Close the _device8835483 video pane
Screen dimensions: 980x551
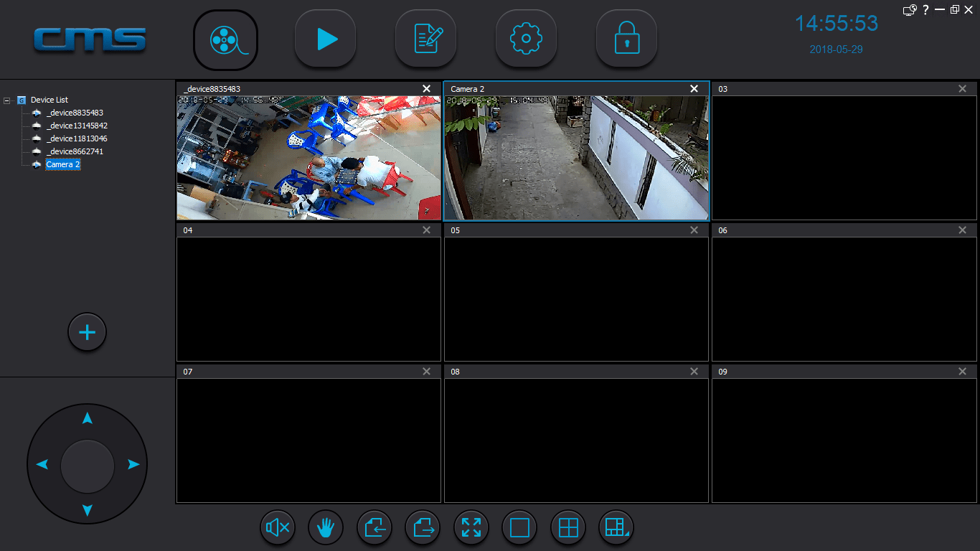point(427,89)
